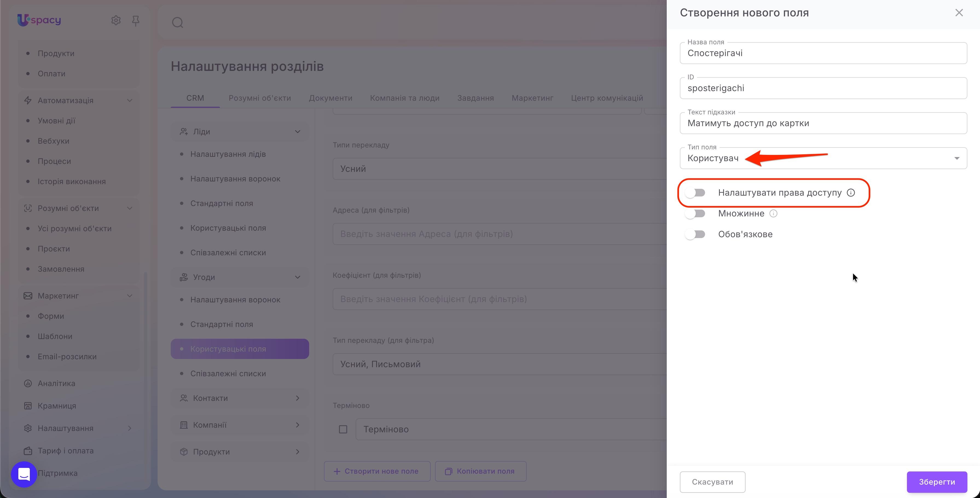
Task: Click the Крамниця store icon in the sidebar
Action: [x=28, y=406]
